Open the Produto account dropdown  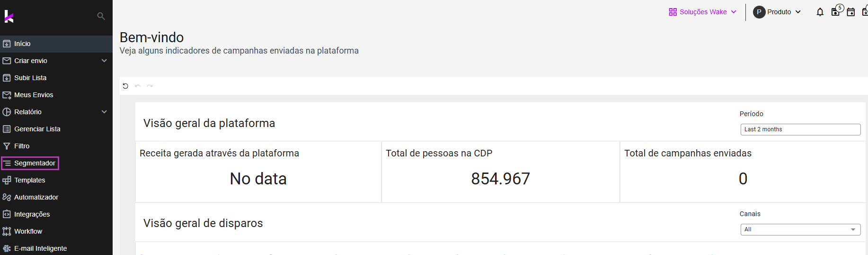pyautogui.click(x=777, y=12)
